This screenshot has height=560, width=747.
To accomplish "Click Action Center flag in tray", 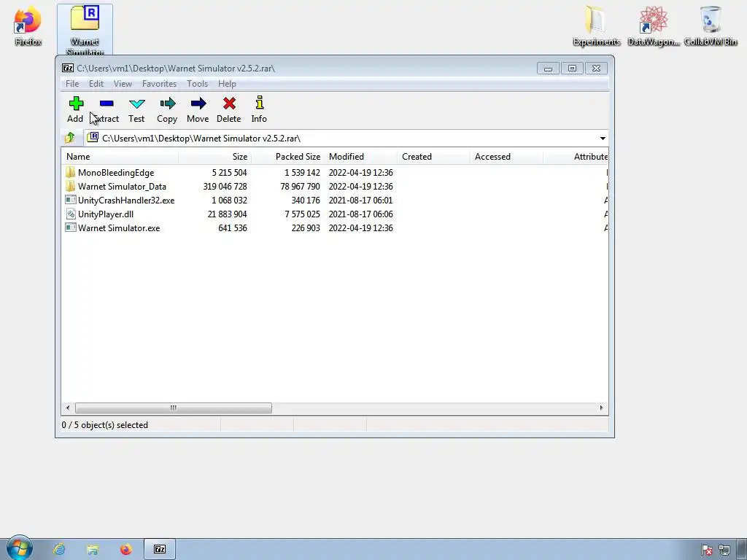I will click(x=707, y=550).
